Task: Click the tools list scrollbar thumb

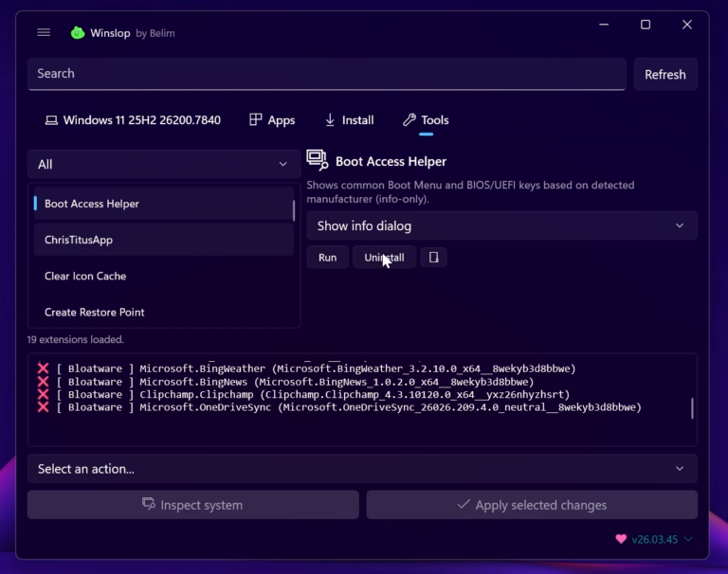Action: pos(294,210)
